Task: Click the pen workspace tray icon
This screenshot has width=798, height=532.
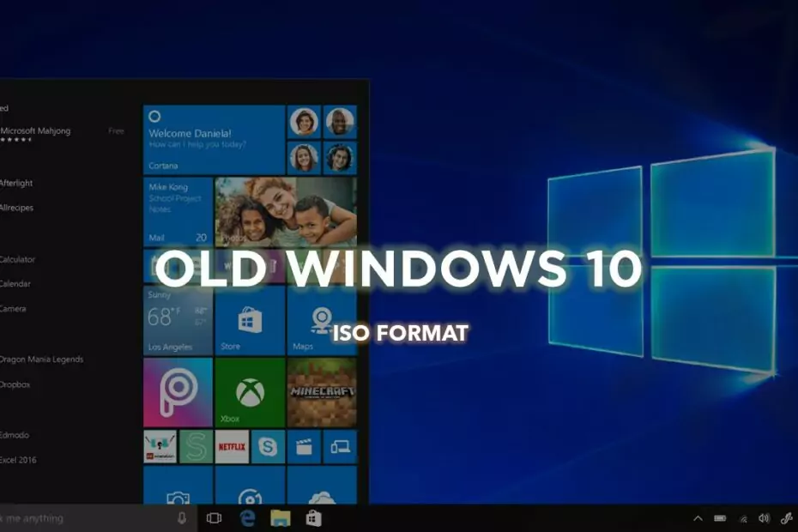Action: click(x=787, y=518)
